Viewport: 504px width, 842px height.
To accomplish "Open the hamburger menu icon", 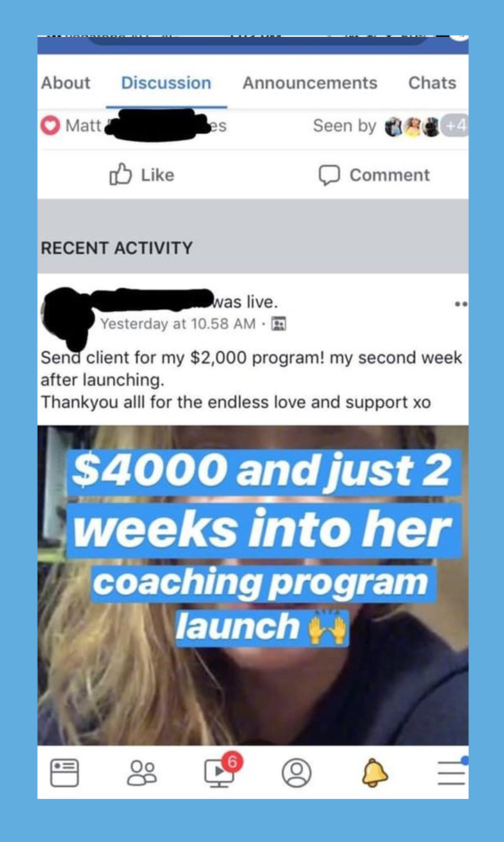I will [452, 771].
